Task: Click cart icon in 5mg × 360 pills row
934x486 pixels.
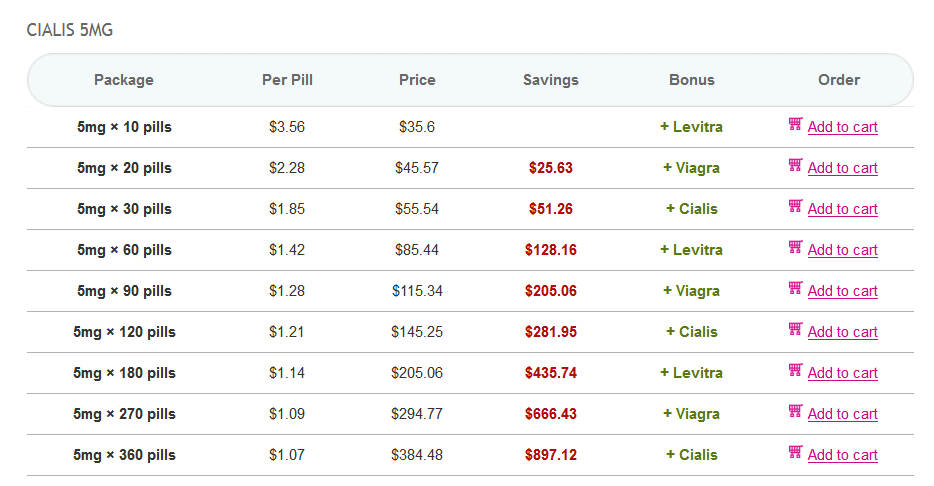Action: [x=795, y=453]
